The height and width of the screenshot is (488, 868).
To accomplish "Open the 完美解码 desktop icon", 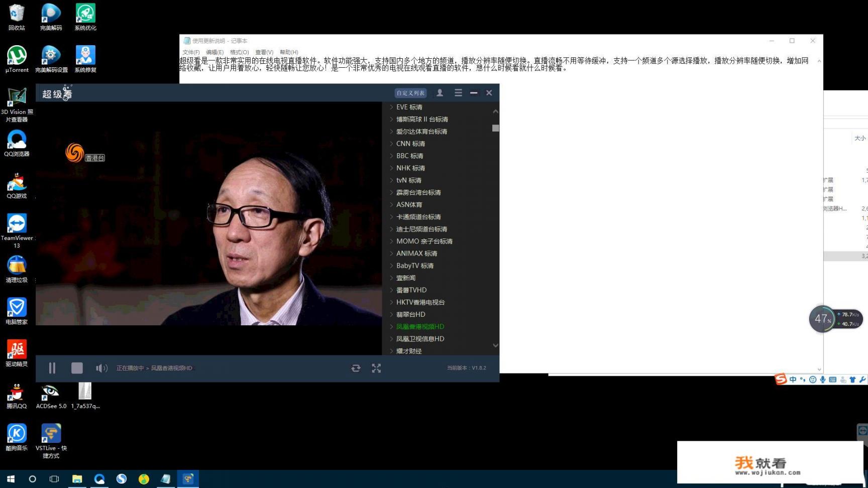I will tap(51, 18).
